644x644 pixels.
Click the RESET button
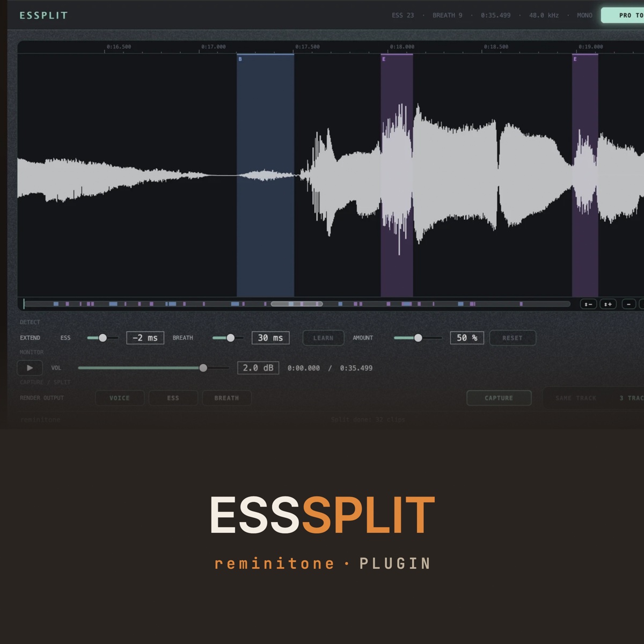513,338
